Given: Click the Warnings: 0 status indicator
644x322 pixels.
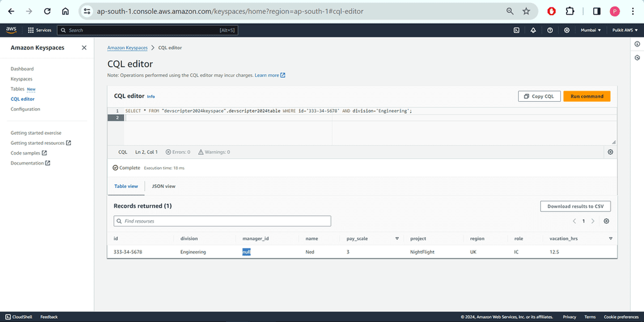Looking at the screenshot, I should pos(214,152).
